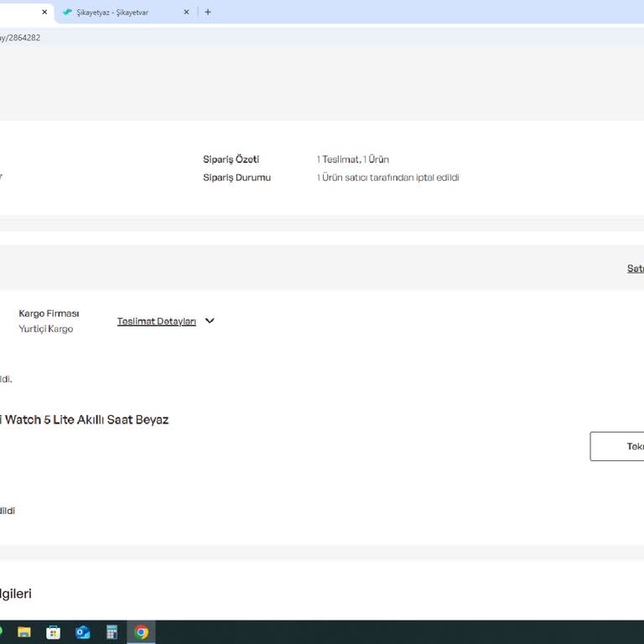Open Microsoft Store from the taskbar
The width and height of the screenshot is (644, 644).
coord(53,632)
